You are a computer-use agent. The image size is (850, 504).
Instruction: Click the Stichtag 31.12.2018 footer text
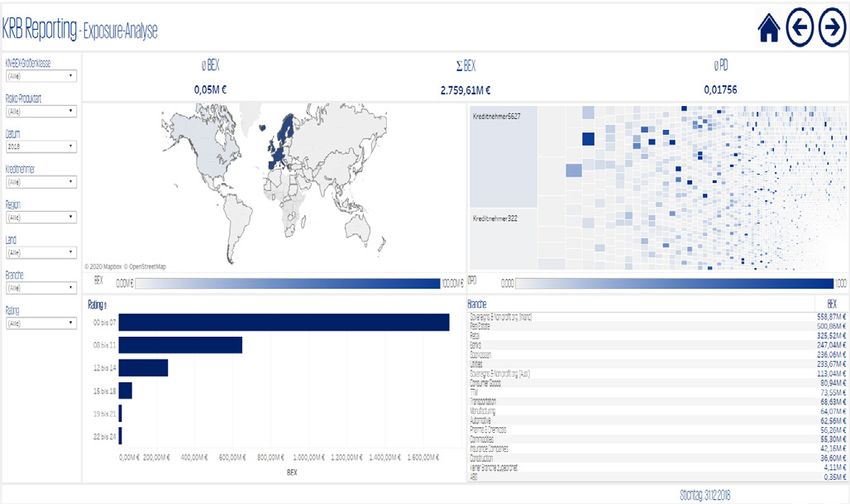click(x=705, y=495)
